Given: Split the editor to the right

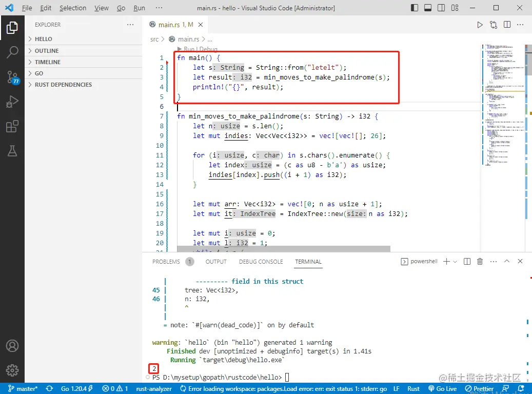Looking at the screenshot, I should (x=507, y=25).
